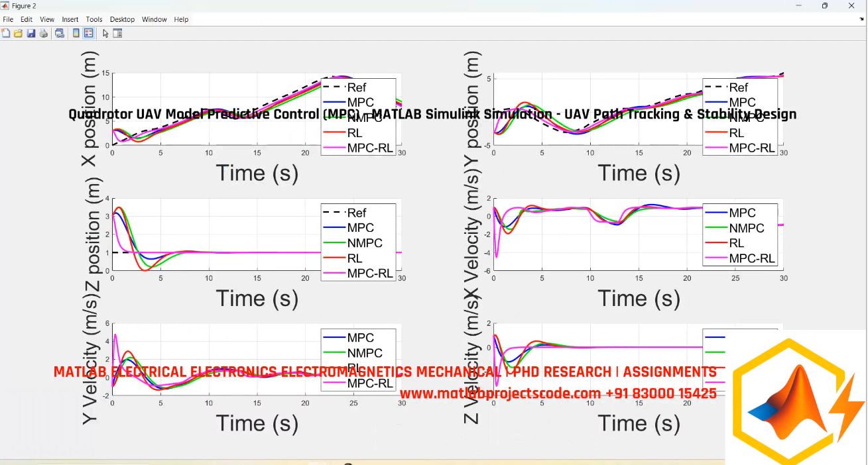The width and height of the screenshot is (868, 465).
Task: Open the Edit menu
Action: pyautogui.click(x=27, y=19)
